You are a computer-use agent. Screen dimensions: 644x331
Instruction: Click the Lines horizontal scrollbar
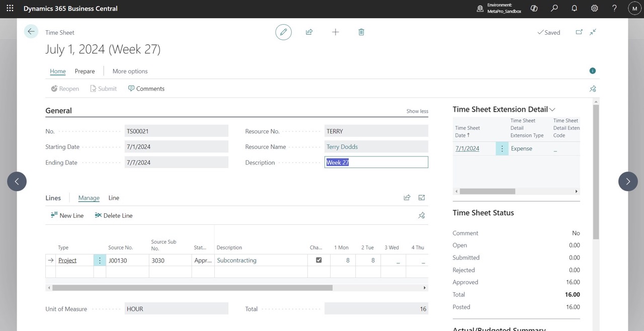pyautogui.click(x=192, y=288)
